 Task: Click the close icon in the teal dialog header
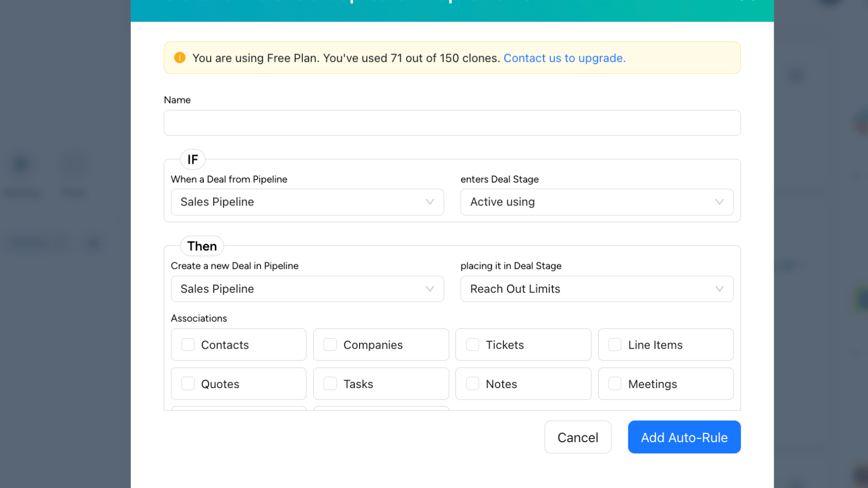747,3
